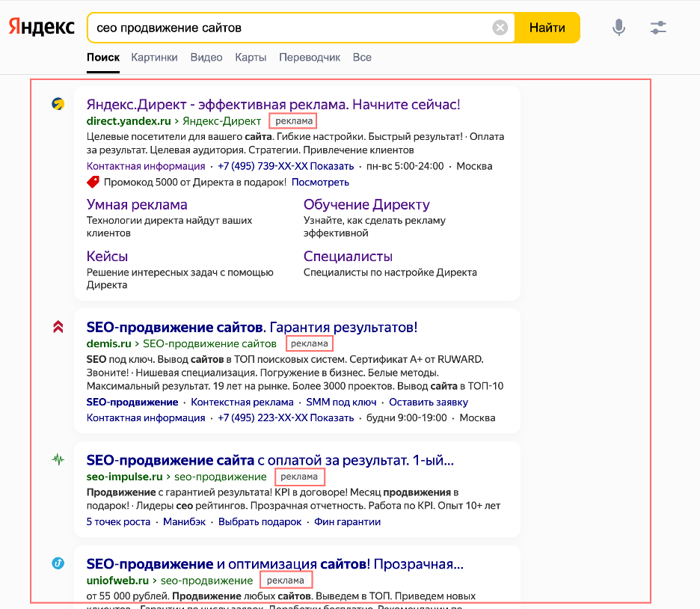
Task: Click the red demis.ru site favicon
Action: 57,325
